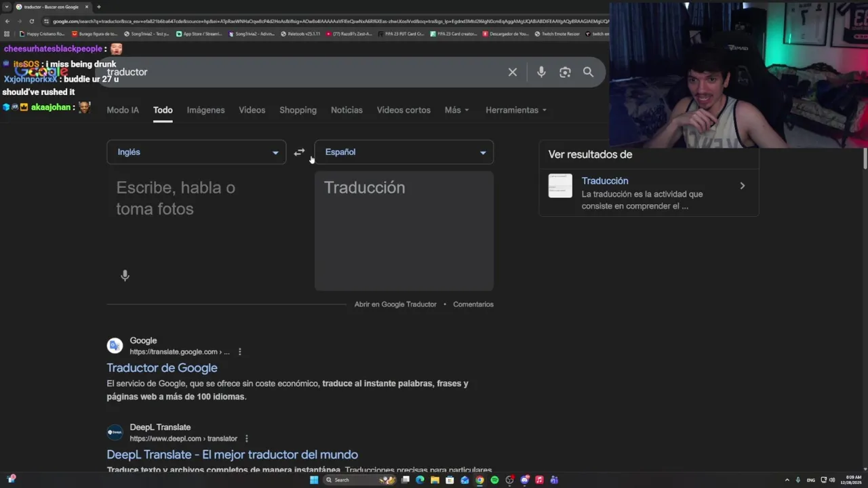Switch to Videos tab
The height and width of the screenshot is (488, 868).
(x=252, y=110)
